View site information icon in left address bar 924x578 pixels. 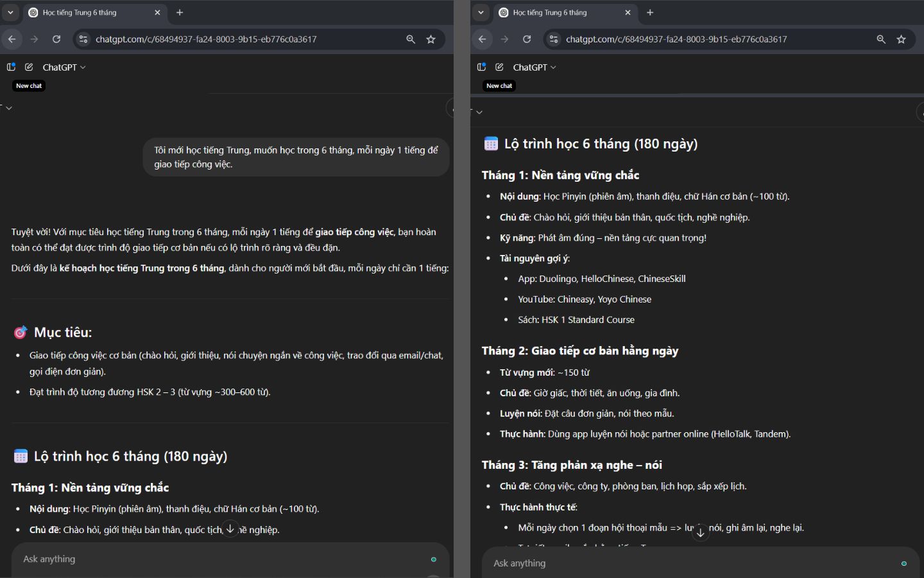[83, 39]
